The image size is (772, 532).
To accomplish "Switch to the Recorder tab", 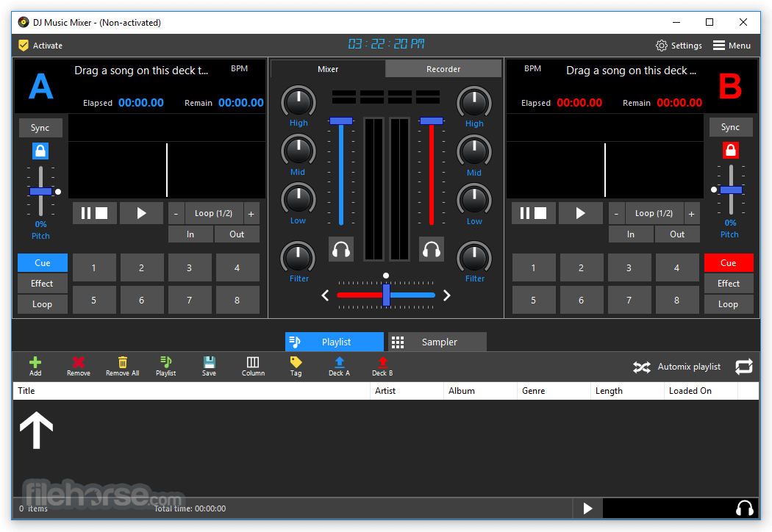I will (443, 69).
